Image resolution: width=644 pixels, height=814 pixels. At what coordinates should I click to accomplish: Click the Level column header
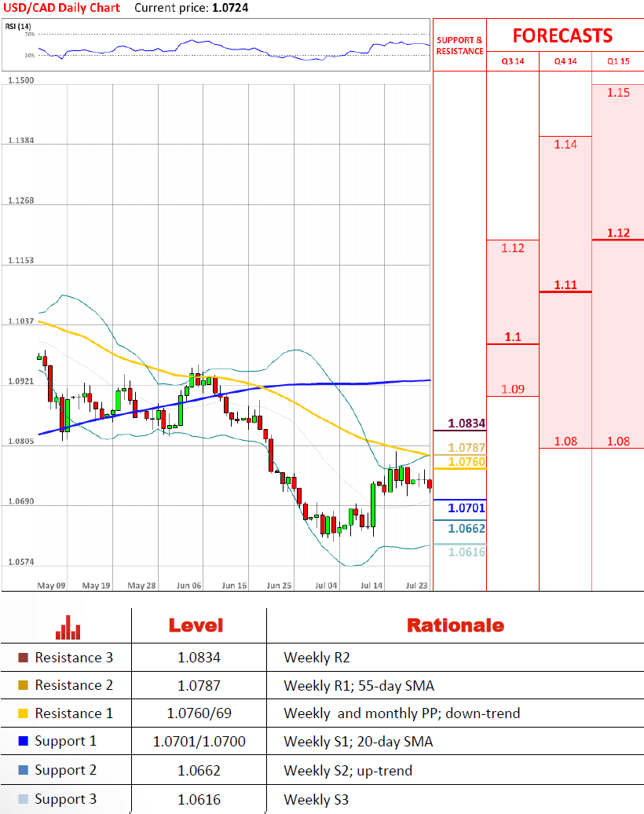click(196, 625)
